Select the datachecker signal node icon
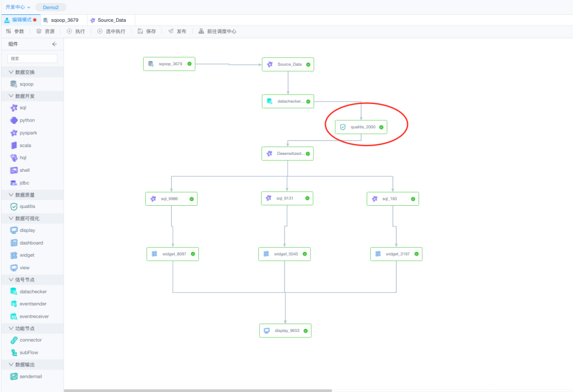 coord(14,291)
